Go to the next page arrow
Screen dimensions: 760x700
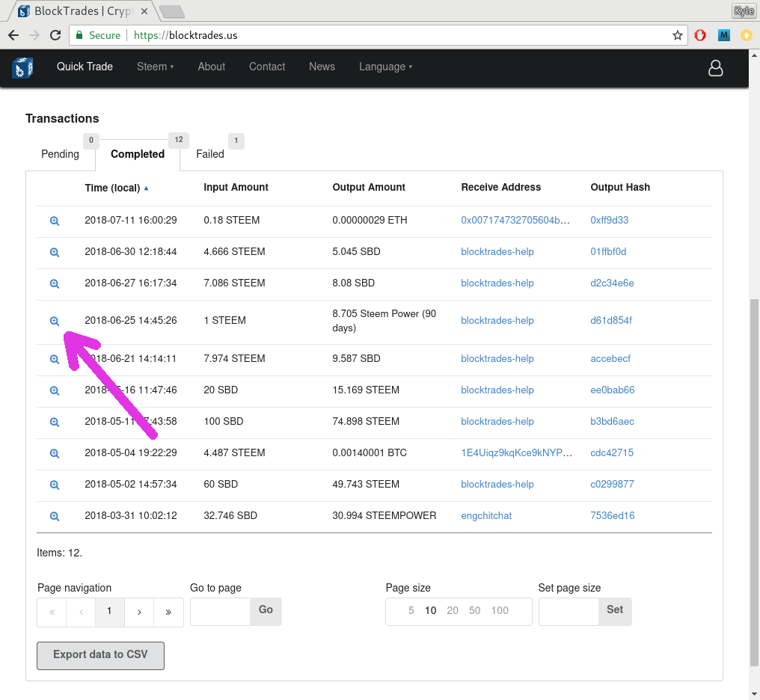139,612
